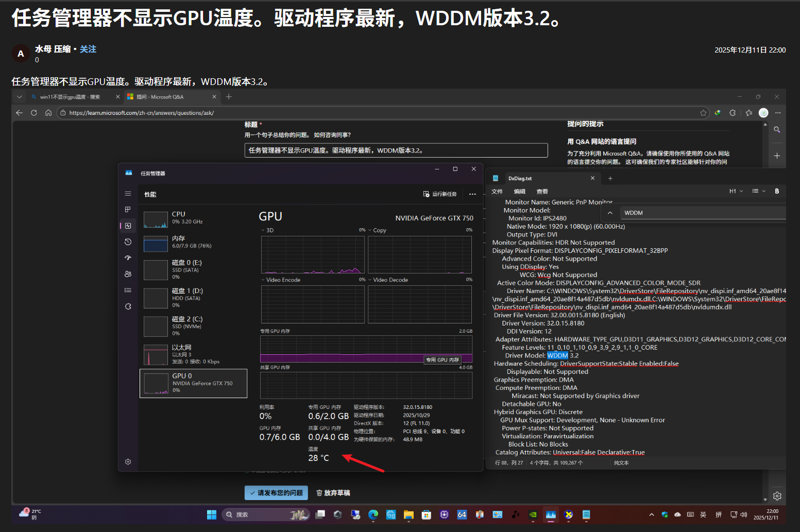Add page to favorites star icon
The image size is (800, 532).
click(703, 113)
